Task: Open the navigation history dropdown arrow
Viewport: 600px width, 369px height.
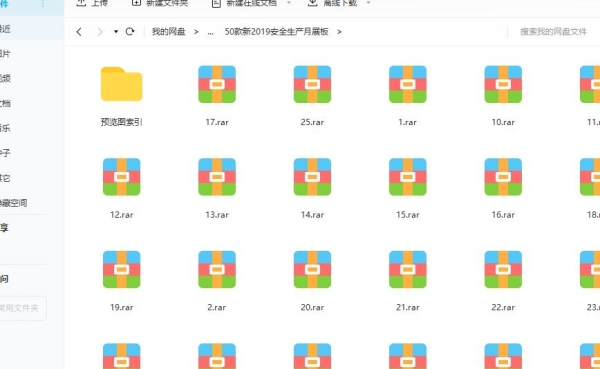Action: pos(116,32)
